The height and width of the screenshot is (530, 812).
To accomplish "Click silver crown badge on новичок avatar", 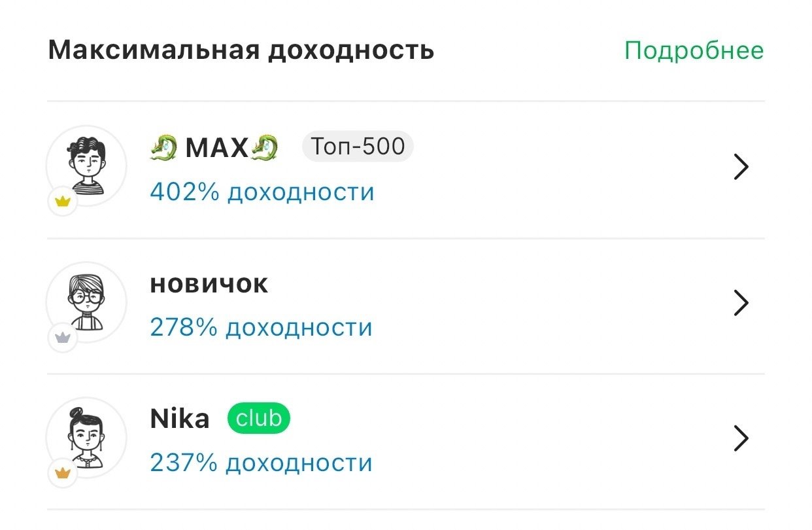I will (x=63, y=338).
